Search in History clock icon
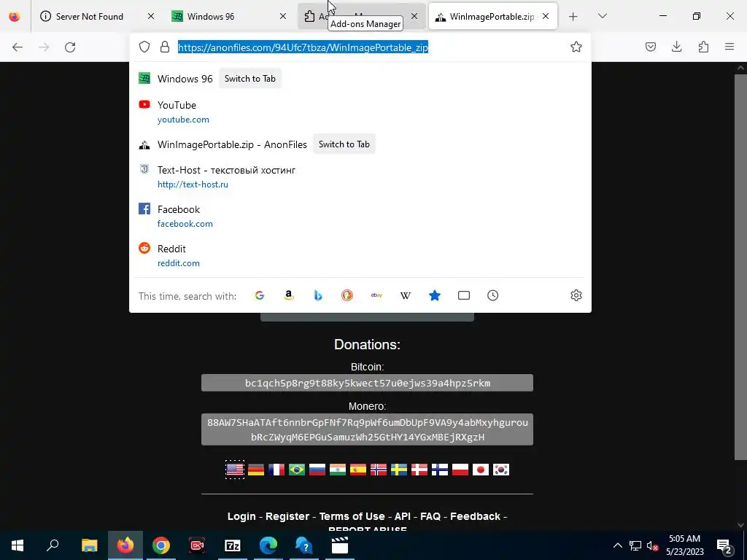 [492, 295]
